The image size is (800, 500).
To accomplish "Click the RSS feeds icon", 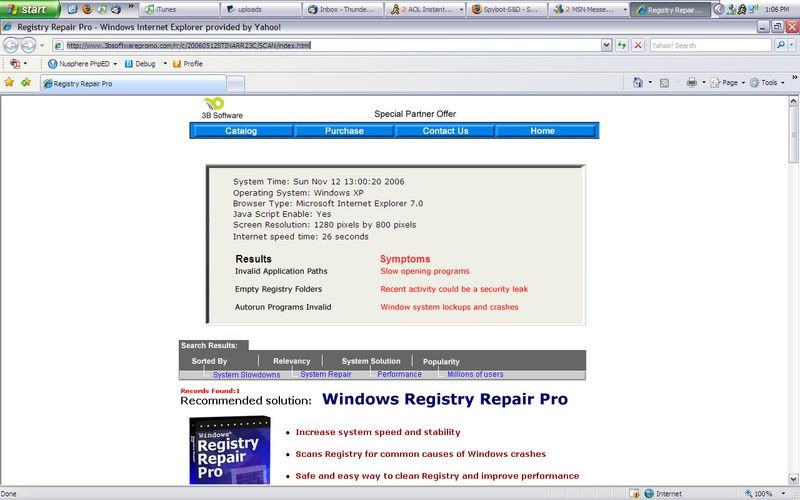I will pos(664,83).
